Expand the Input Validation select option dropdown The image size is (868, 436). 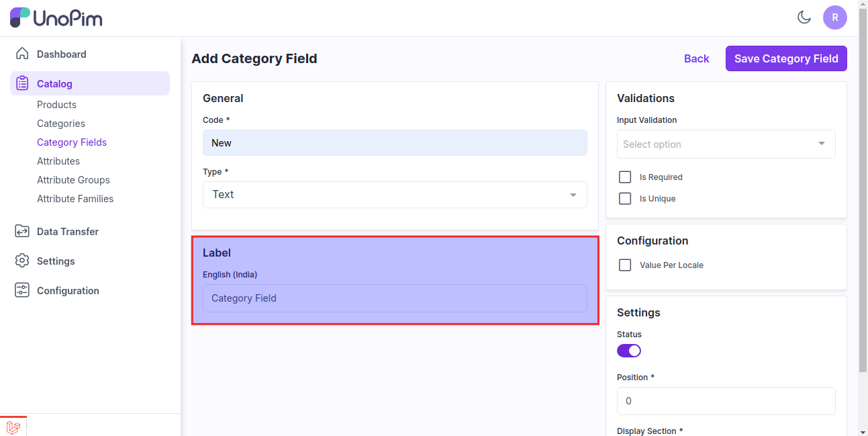pyautogui.click(x=726, y=144)
